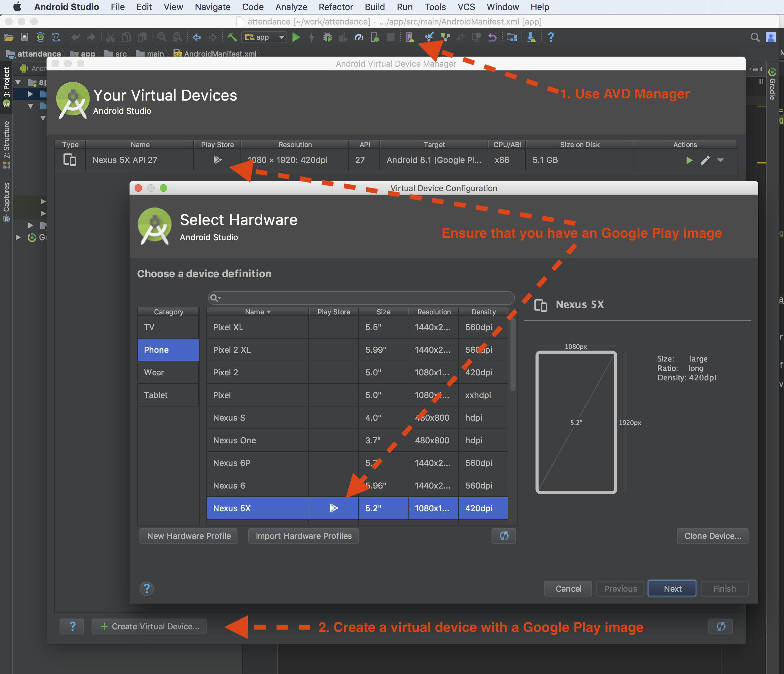
Task: Open the VCS menu
Action: [466, 7]
